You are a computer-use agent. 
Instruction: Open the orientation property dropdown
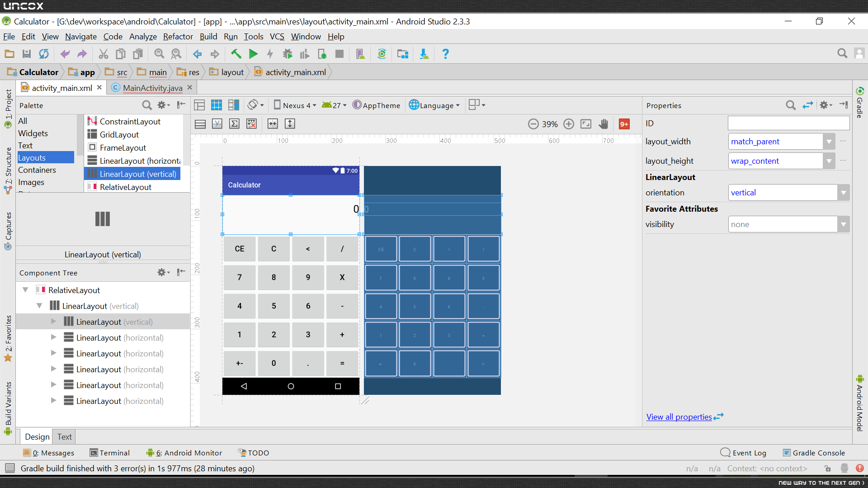843,193
